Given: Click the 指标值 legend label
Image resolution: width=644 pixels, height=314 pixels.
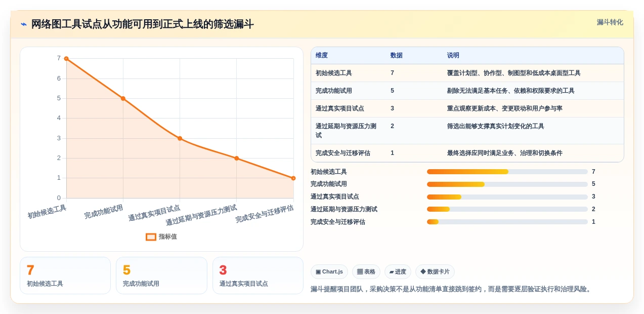Looking at the screenshot, I should coord(168,237).
